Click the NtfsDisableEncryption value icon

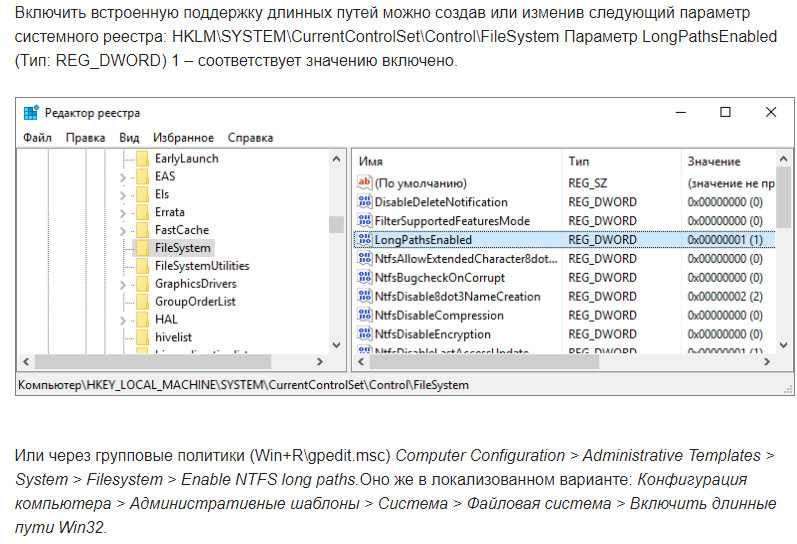coord(364,335)
